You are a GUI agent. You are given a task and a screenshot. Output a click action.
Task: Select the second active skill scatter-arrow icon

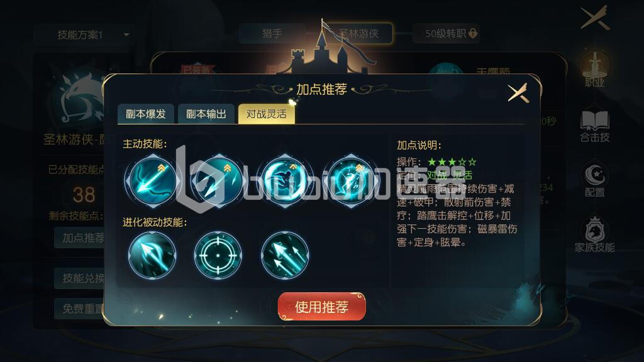click(x=218, y=181)
